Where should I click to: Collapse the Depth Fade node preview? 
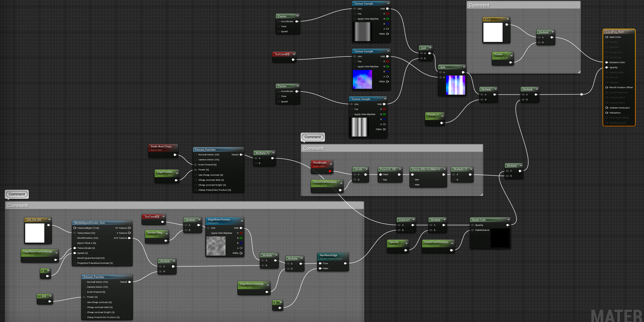click(508, 220)
